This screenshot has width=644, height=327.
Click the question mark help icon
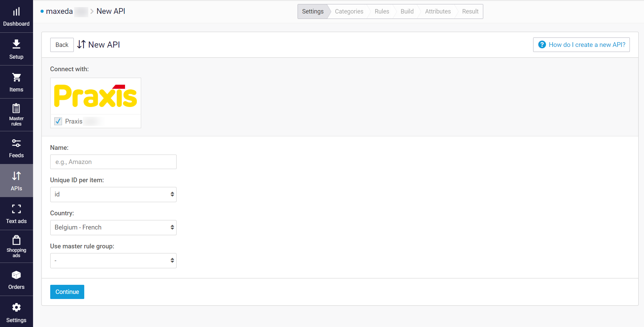(x=542, y=45)
